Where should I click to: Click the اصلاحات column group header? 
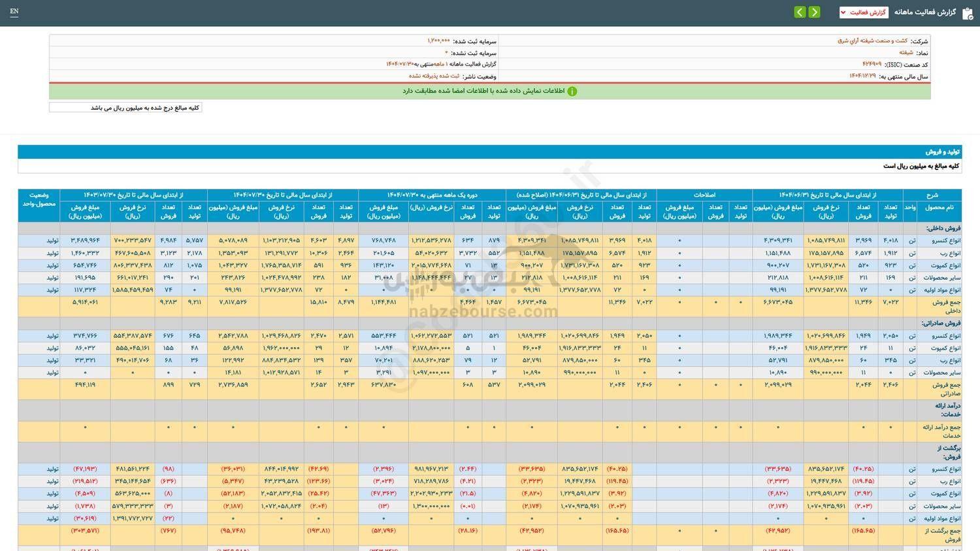click(704, 195)
